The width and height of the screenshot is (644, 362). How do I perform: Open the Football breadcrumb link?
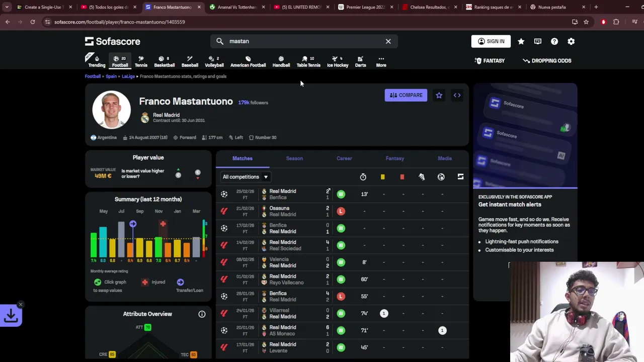[x=93, y=76]
